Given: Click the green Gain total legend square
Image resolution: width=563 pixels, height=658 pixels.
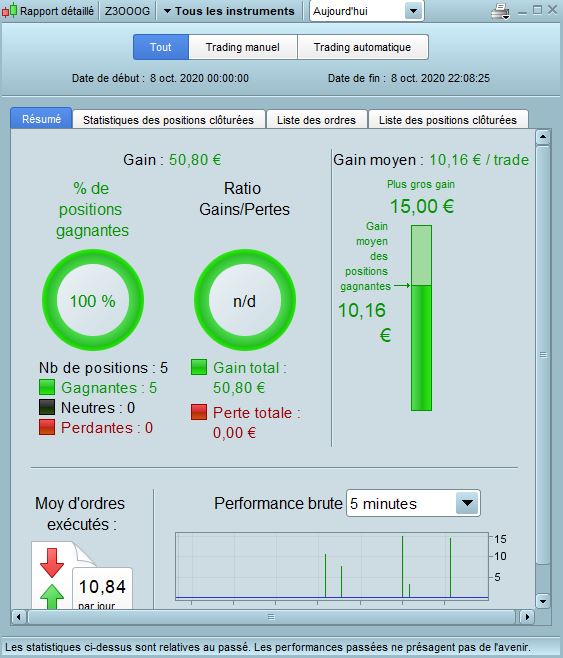Looking at the screenshot, I should 199,367.
